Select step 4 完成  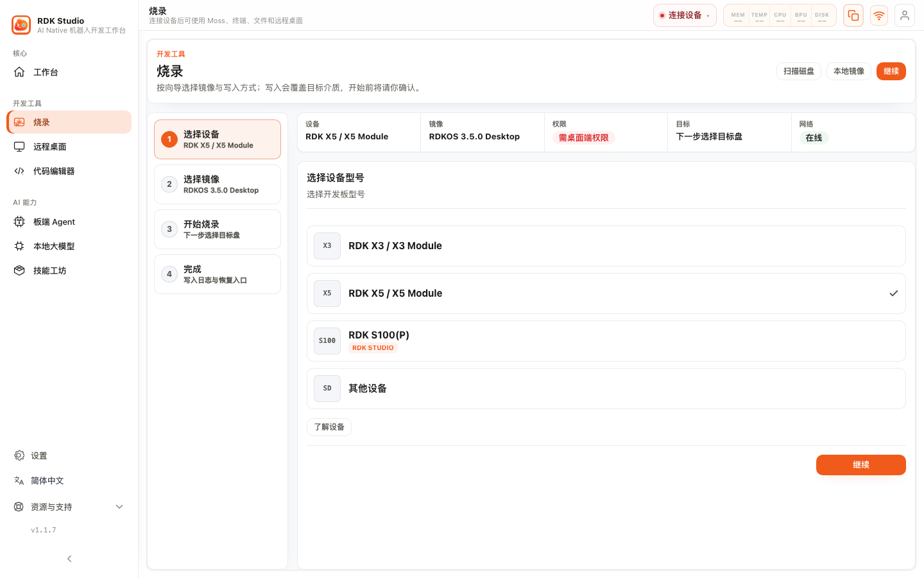click(218, 274)
